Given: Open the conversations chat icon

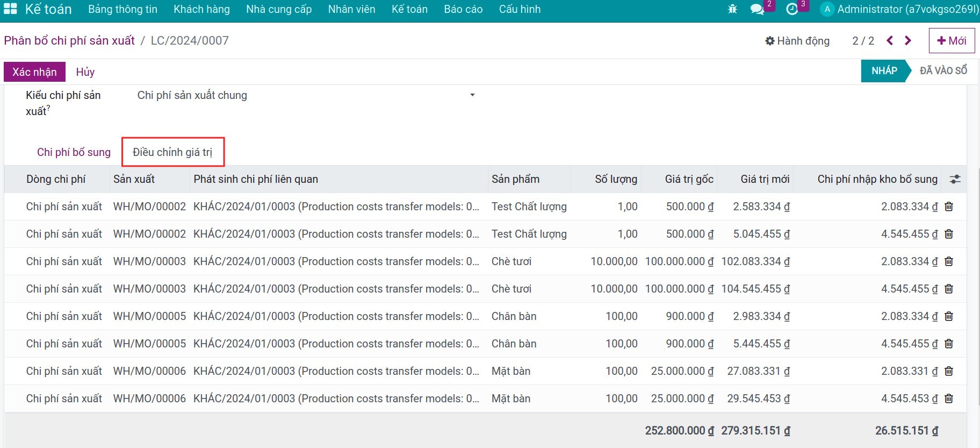Looking at the screenshot, I should [757, 9].
